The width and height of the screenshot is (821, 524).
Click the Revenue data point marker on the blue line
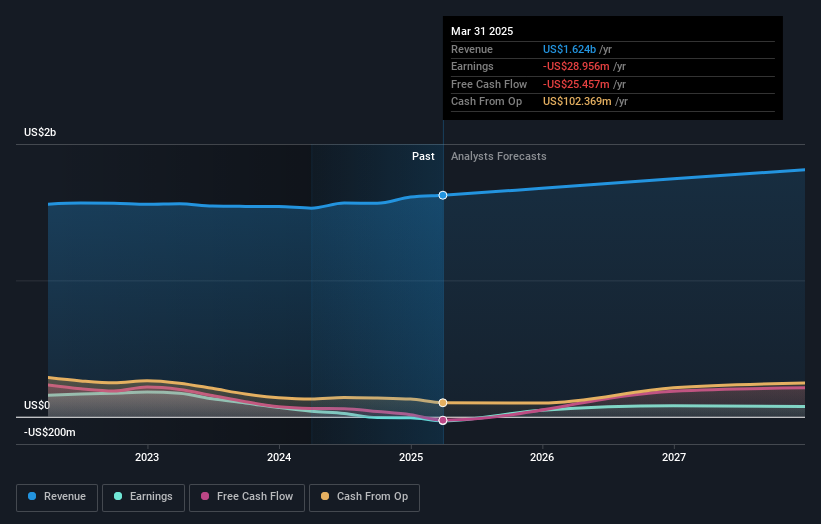point(443,195)
